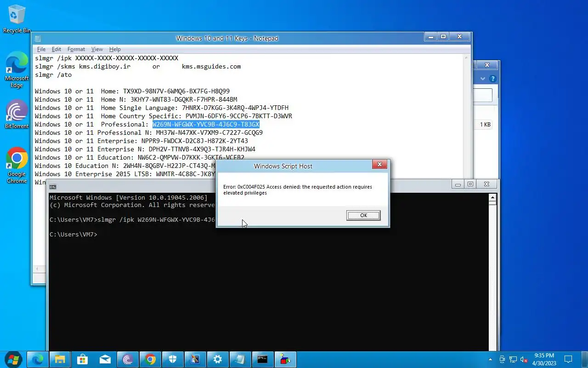Click the C:\Users\VM7> prompt line

coord(73,234)
